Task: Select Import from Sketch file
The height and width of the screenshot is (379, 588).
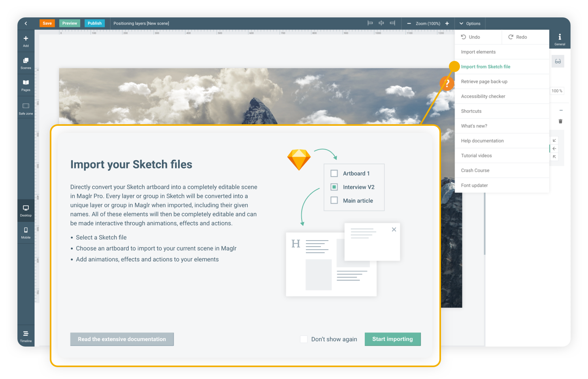Action: coord(485,67)
